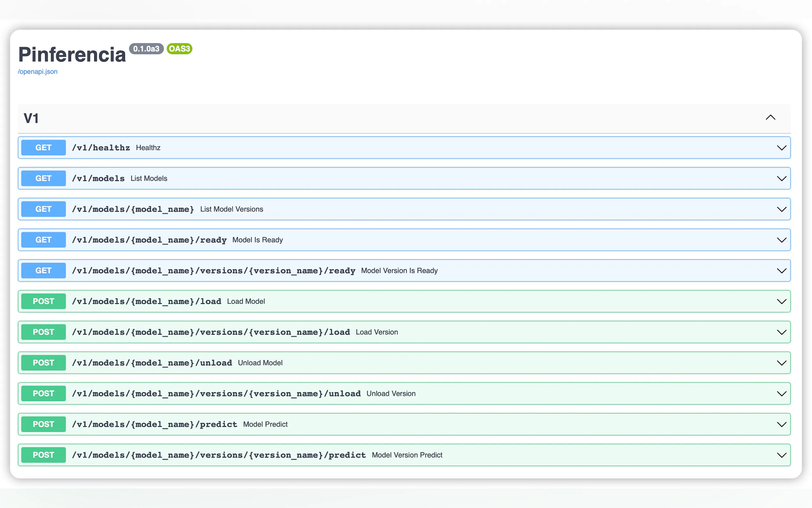Open the /openapi.json link
This screenshot has width=812, height=508.
tap(38, 72)
